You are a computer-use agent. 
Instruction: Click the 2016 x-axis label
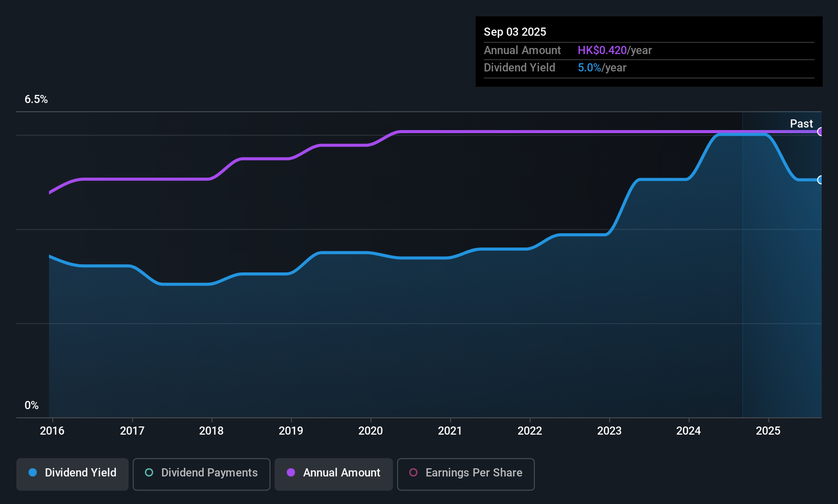52,431
